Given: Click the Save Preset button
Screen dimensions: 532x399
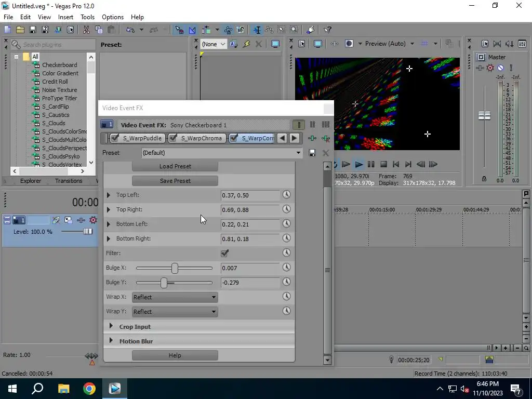Looking at the screenshot, I should [x=175, y=181].
